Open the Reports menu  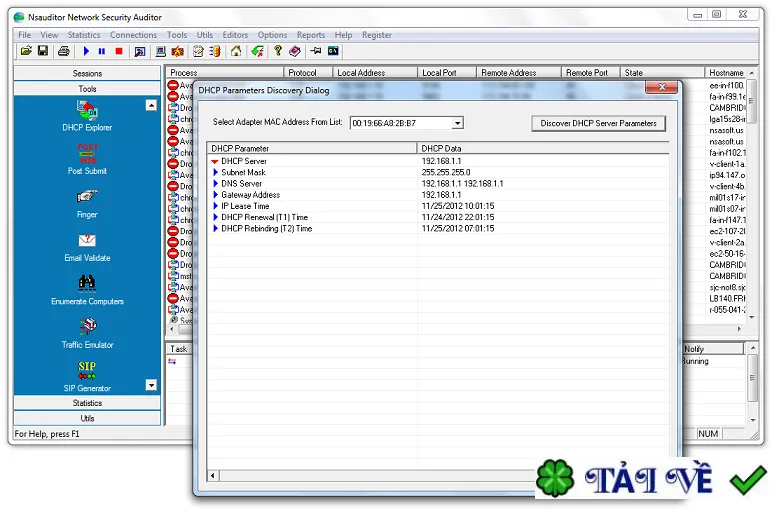tap(311, 35)
